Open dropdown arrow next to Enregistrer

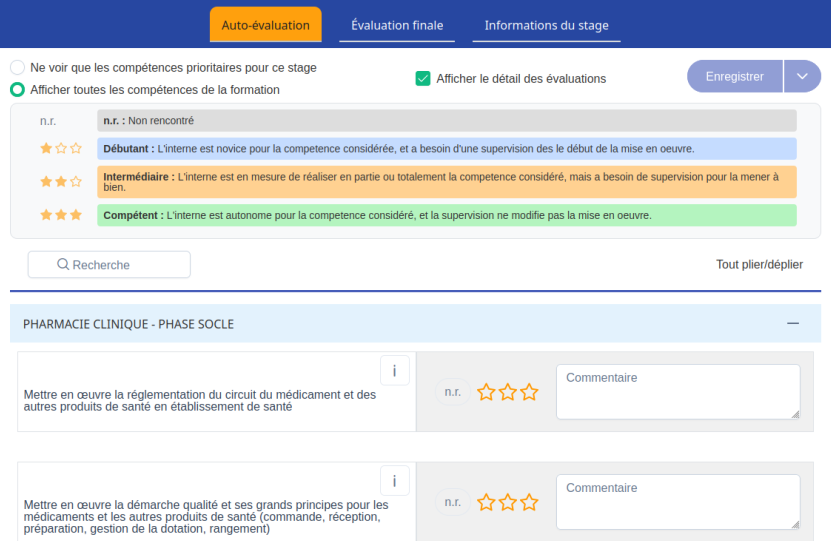tap(802, 76)
